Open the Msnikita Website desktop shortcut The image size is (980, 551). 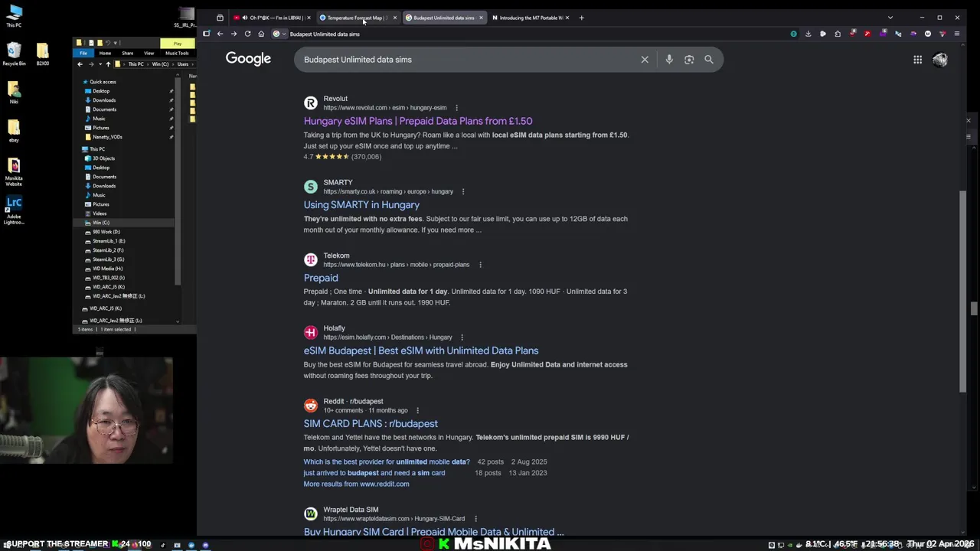coord(14,171)
